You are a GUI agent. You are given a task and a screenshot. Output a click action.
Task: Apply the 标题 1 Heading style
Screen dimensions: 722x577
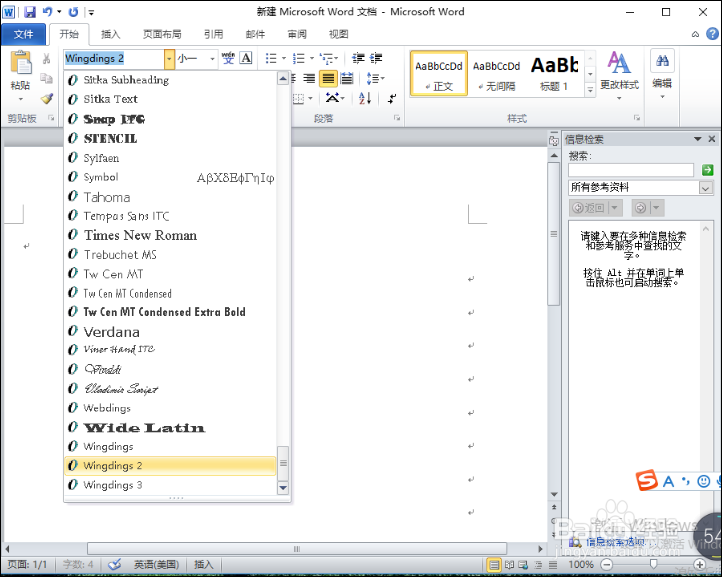pos(554,74)
